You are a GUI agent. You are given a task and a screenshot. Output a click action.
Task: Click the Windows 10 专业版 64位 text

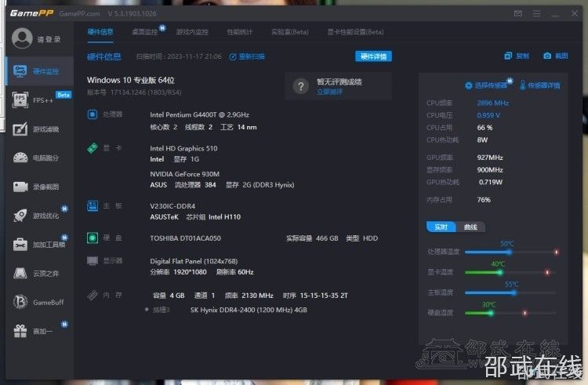tap(130, 80)
